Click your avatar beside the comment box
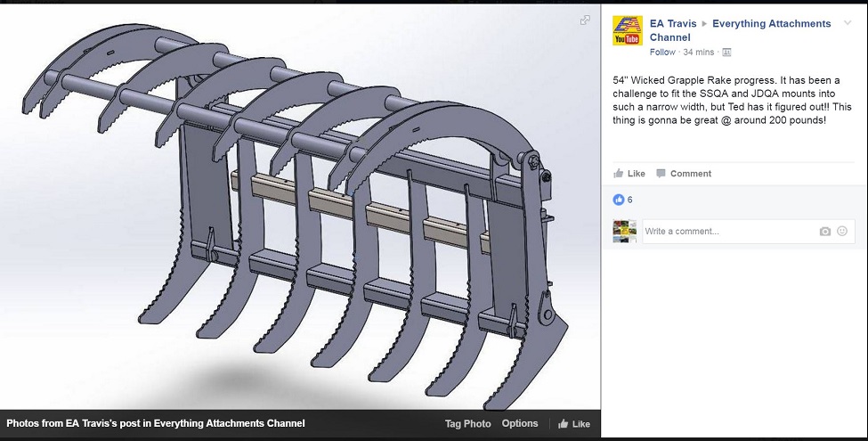Screen dimensions: 868x441 (x=625, y=232)
